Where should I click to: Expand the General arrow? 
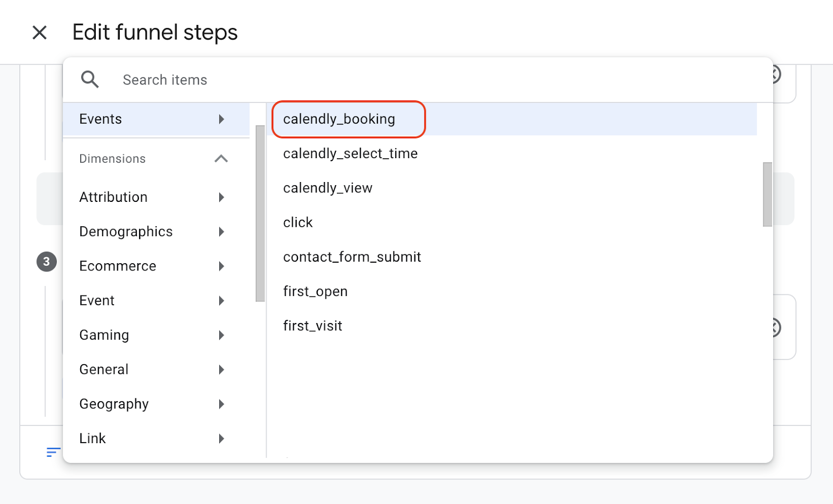[221, 369]
